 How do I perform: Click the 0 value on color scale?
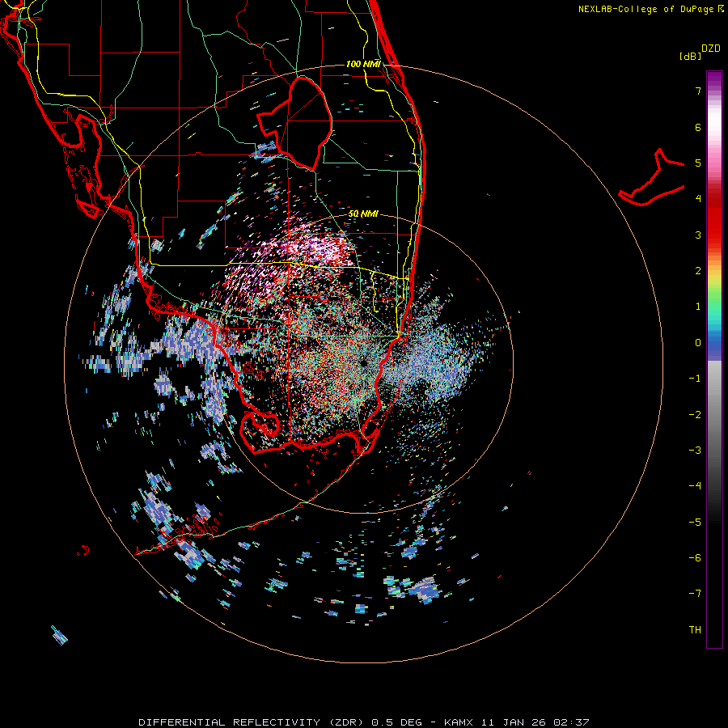coord(698,343)
